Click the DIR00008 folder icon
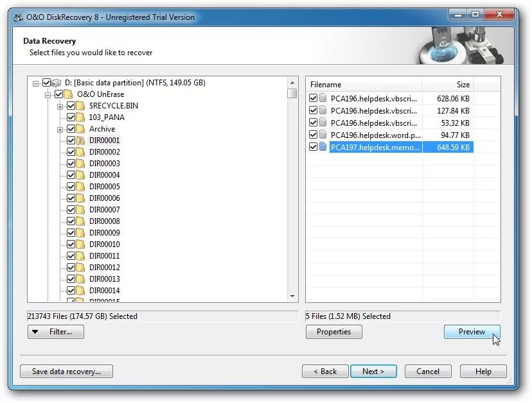 (x=80, y=221)
